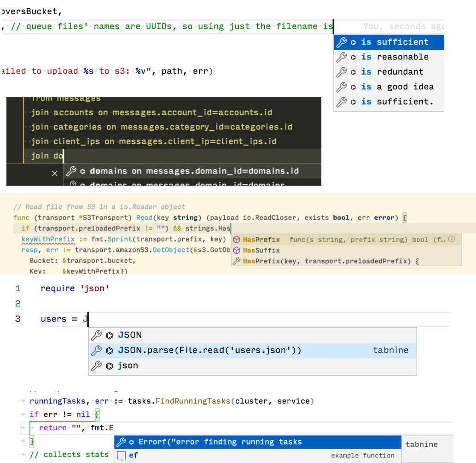The height and width of the screenshot is (463, 476).
Task: Click wrench icon beside 'is redundant'
Action: click(x=342, y=72)
